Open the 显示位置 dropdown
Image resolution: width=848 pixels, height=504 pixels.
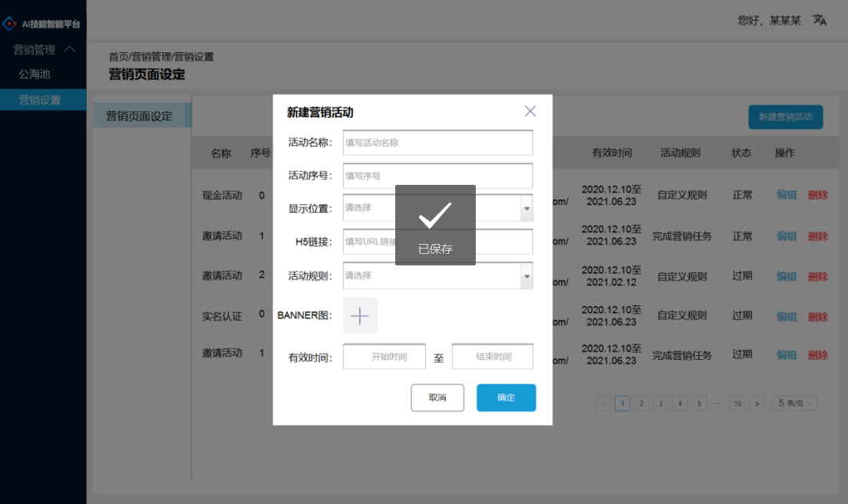click(x=525, y=207)
